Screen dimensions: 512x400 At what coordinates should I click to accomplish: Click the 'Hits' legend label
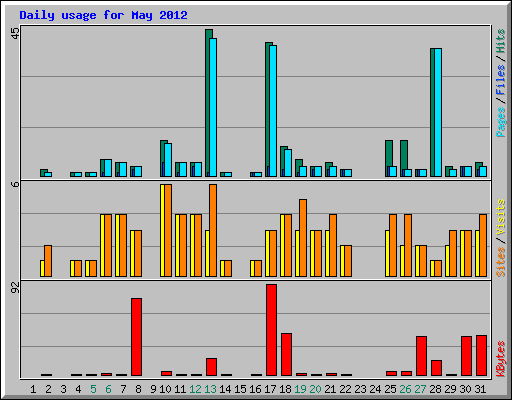pos(500,41)
